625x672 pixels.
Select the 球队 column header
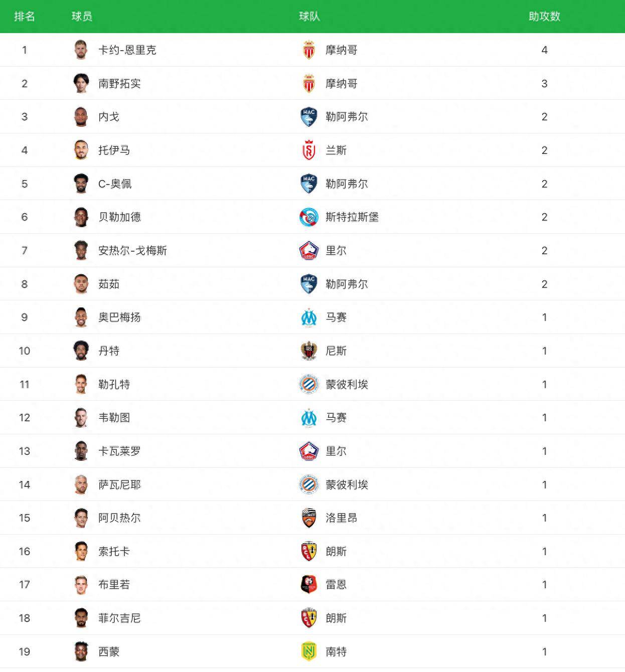point(309,17)
